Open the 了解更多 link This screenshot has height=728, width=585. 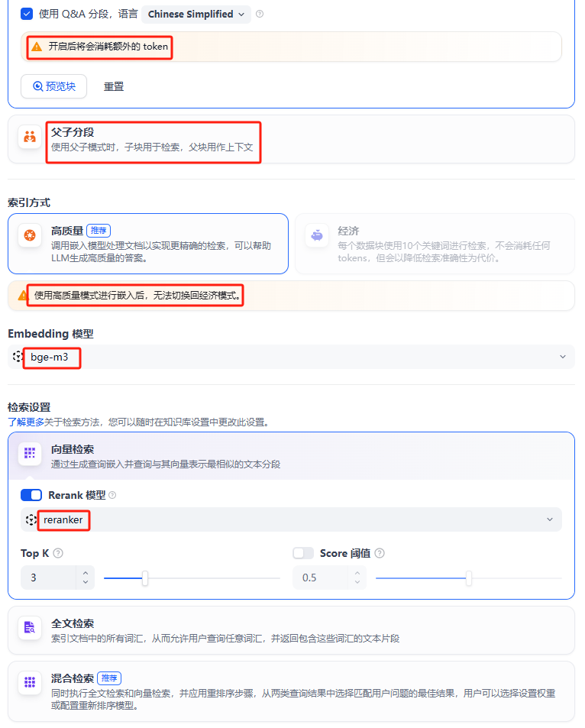click(26, 422)
